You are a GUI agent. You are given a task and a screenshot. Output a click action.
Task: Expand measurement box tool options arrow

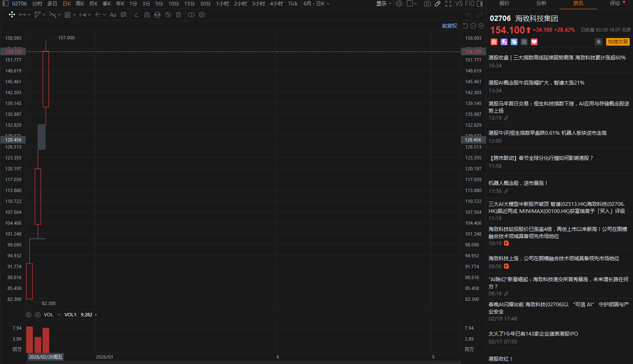74,15
